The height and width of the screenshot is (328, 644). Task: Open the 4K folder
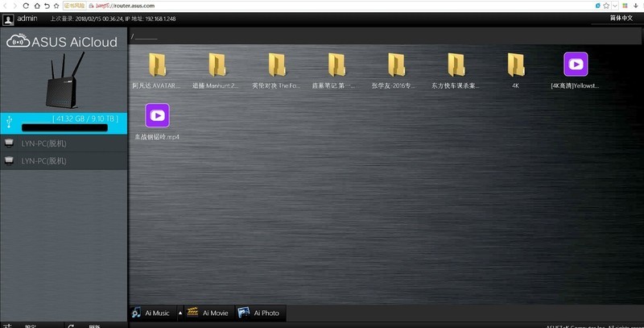[515, 70]
